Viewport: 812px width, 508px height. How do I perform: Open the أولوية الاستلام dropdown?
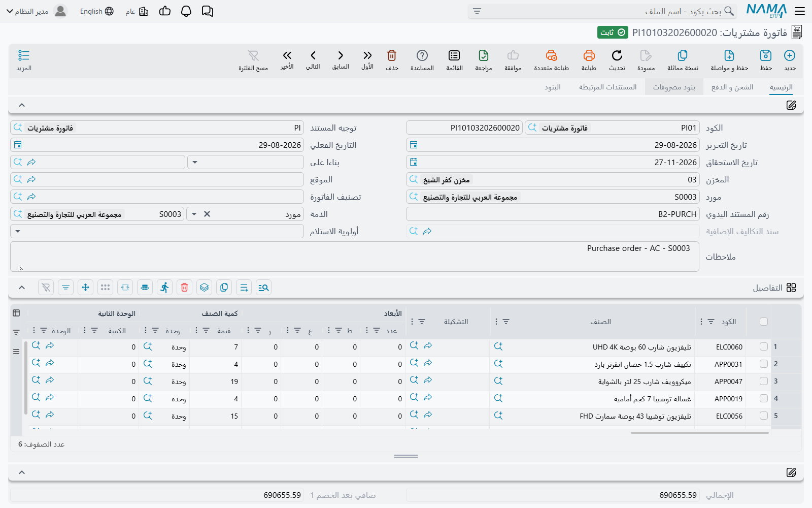pyautogui.click(x=18, y=232)
